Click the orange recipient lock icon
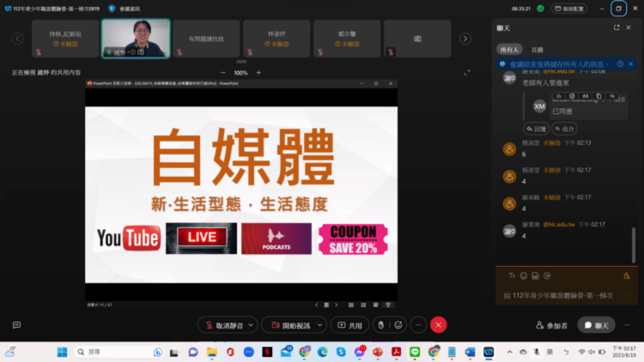Viewport: 644px width, 362px height. 626,276
